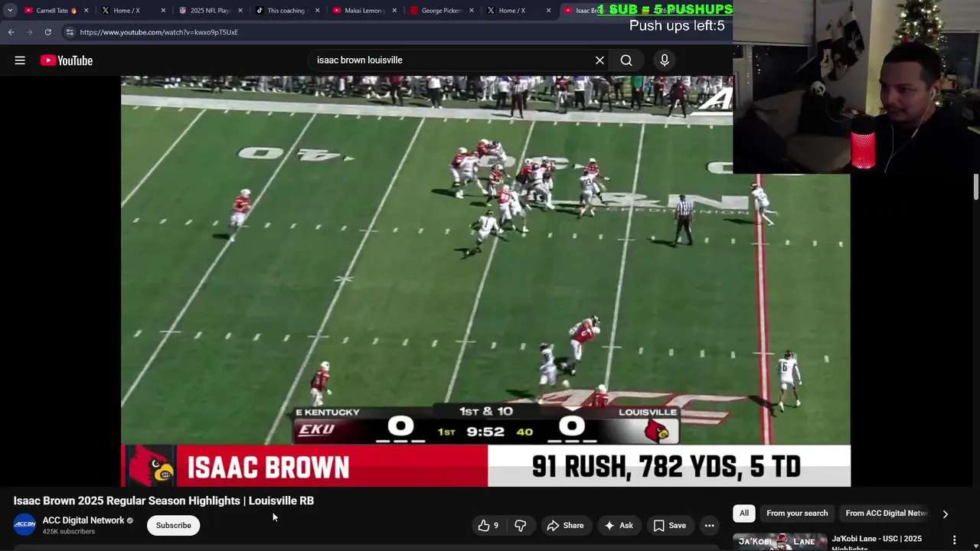Reload the current page
Screen dimensions: 980x551
coord(47,32)
